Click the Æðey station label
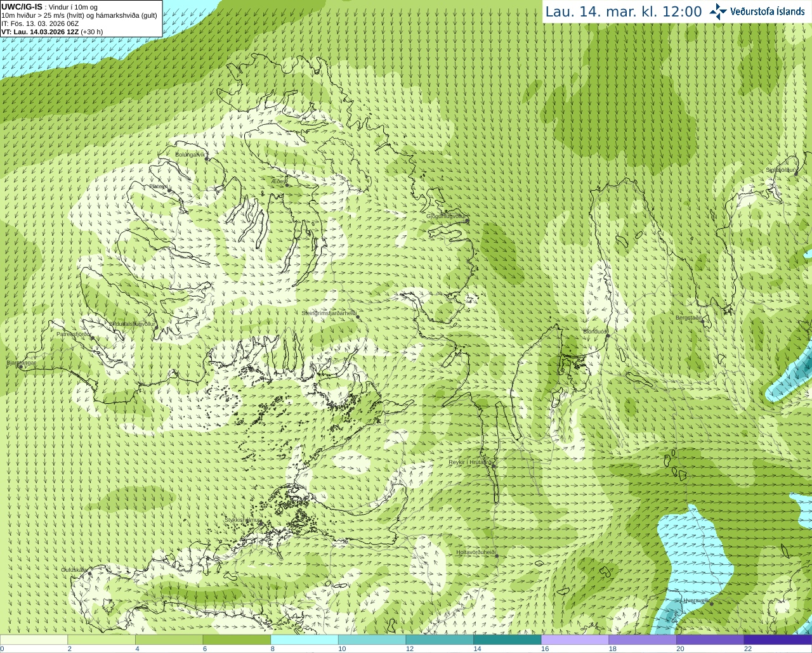The height and width of the screenshot is (653, 812). click(277, 181)
